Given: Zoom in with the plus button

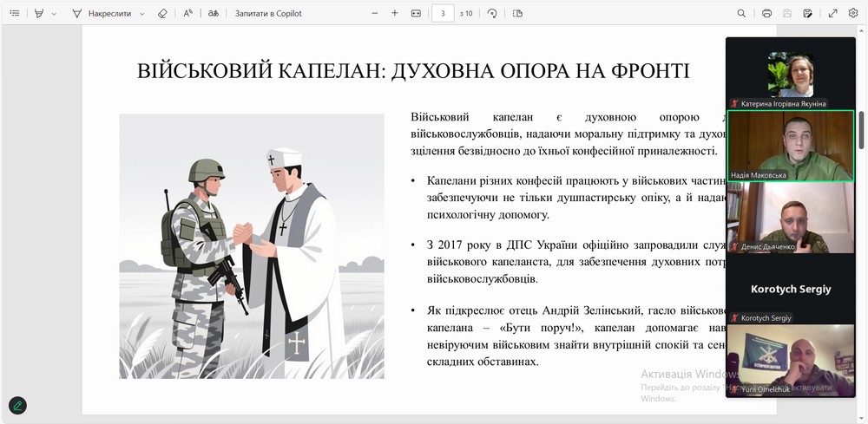Looking at the screenshot, I should (395, 13).
